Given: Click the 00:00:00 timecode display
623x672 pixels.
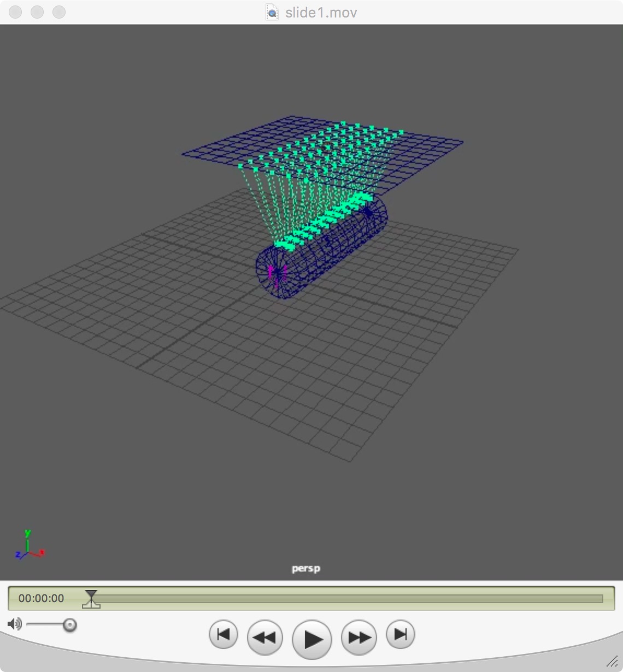Looking at the screenshot, I should [x=42, y=598].
